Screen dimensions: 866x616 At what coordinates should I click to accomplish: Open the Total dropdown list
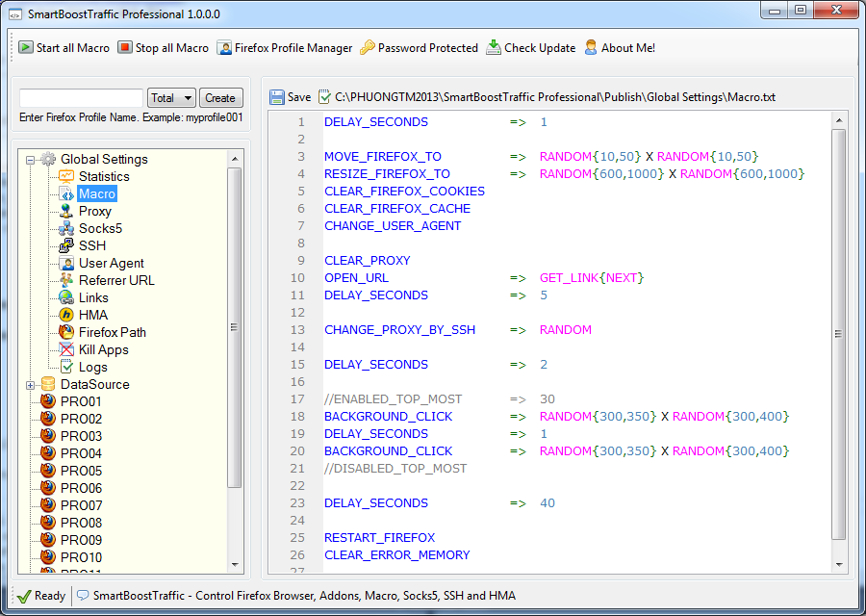click(171, 98)
